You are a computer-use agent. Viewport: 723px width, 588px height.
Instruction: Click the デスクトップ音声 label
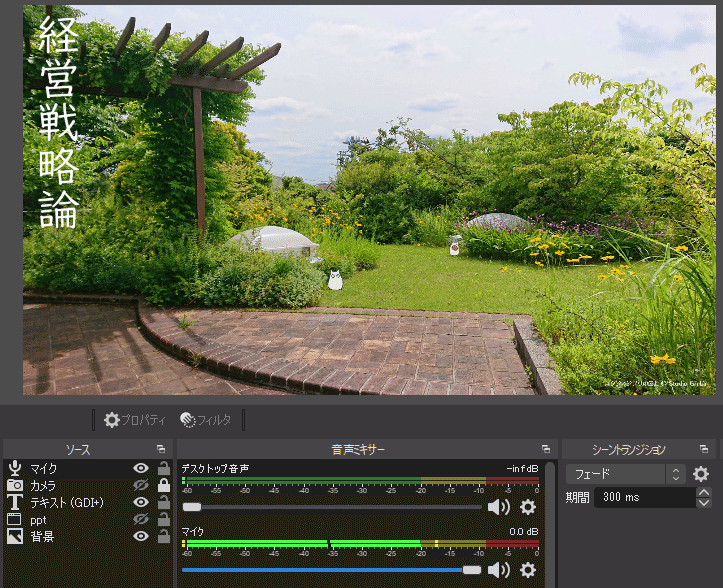tap(215, 469)
